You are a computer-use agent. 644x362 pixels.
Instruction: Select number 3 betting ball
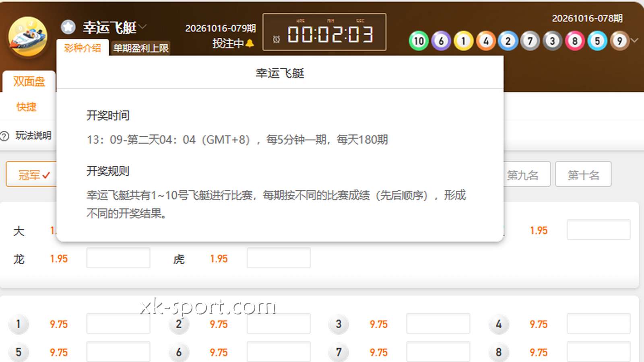click(339, 324)
